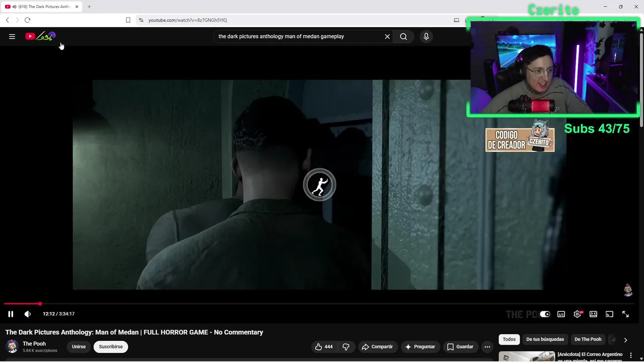644x362 pixels.
Task: Open a new browser tab
Action: (89, 7)
